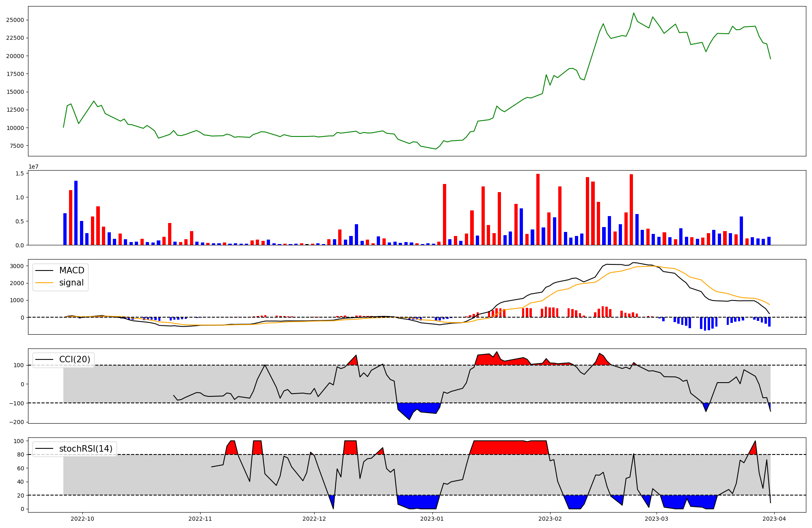Click the 25000 price axis label
The image size is (812, 528).
(14, 20)
